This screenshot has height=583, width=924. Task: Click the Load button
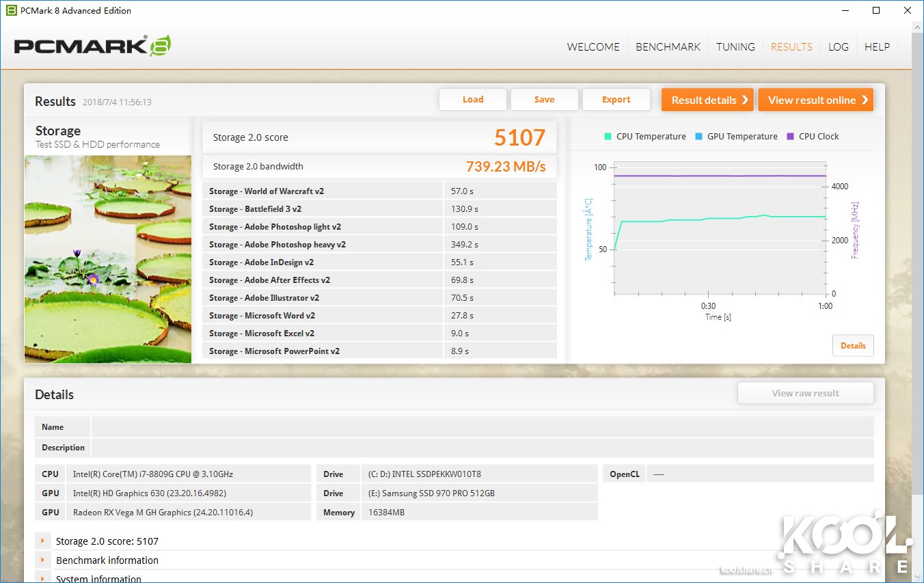(473, 100)
